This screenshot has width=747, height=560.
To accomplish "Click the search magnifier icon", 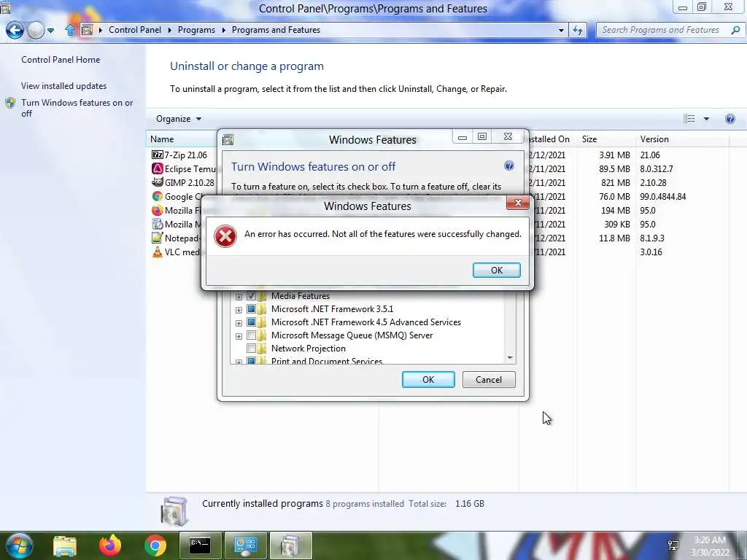I will point(735,30).
